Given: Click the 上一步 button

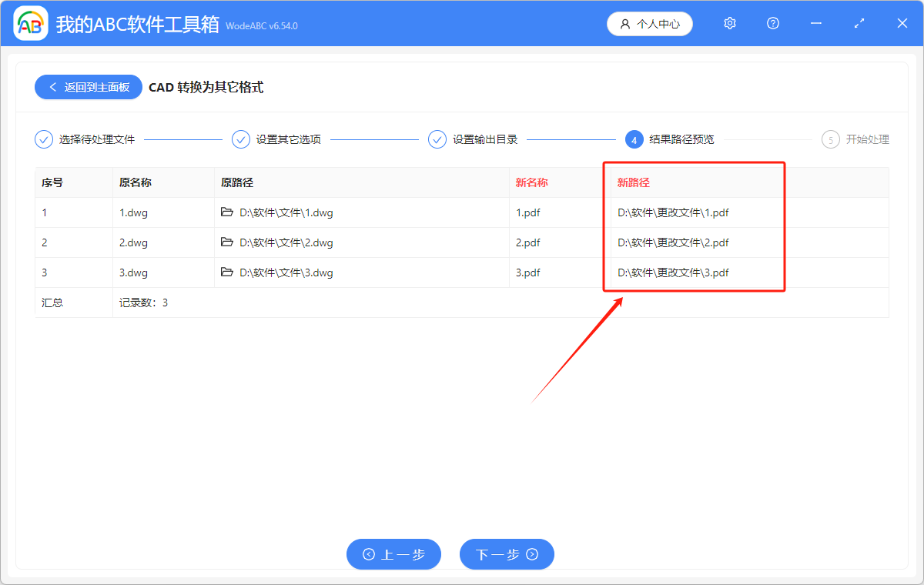Looking at the screenshot, I should coord(393,554).
